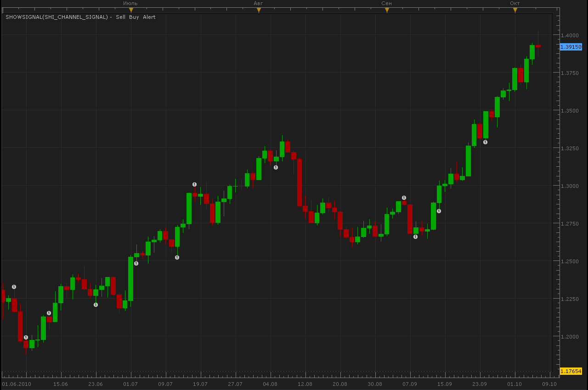
Task: Click the 1.3000 price axis label
Action: click(x=569, y=186)
